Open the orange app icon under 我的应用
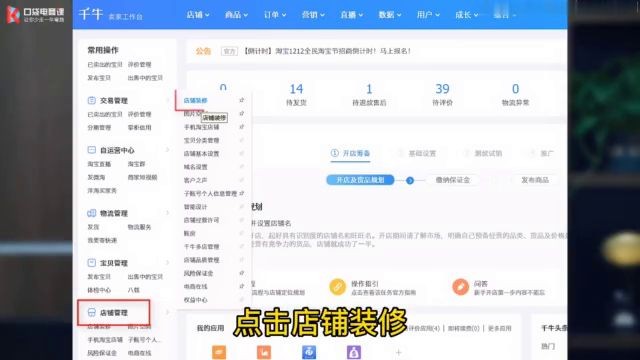 pos(219,352)
